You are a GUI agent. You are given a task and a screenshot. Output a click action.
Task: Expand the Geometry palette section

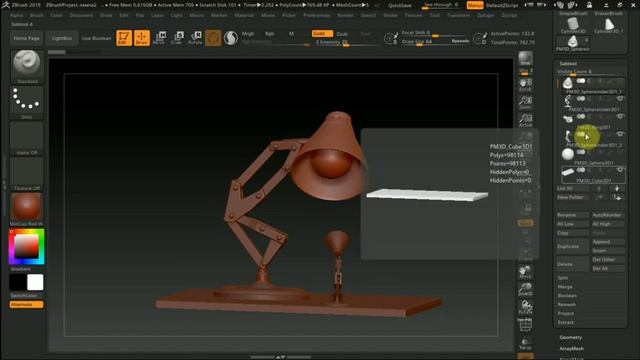pos(571,338)
